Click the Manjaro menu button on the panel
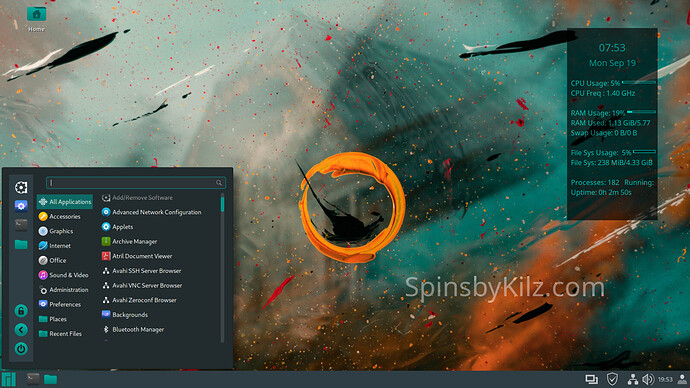Screen dimensions: 690x388 click(9, 379)
